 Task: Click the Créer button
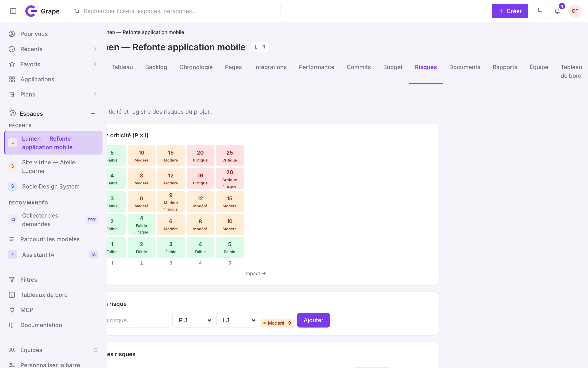point(510,11)
